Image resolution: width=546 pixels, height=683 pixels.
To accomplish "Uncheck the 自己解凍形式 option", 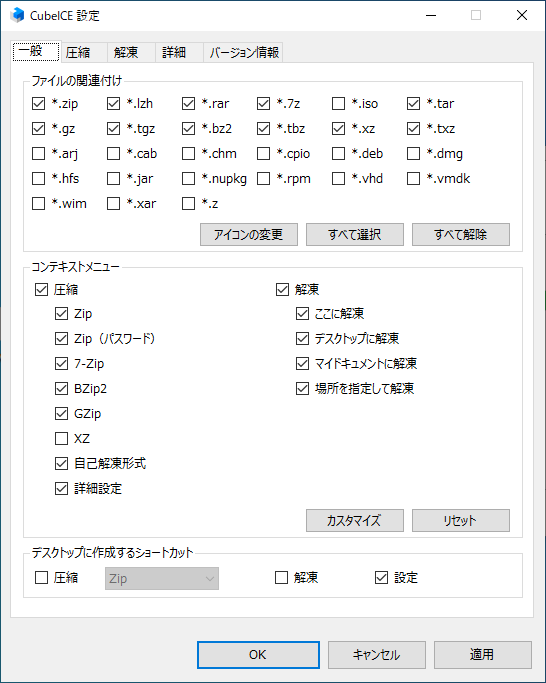I will pos(61,463).
